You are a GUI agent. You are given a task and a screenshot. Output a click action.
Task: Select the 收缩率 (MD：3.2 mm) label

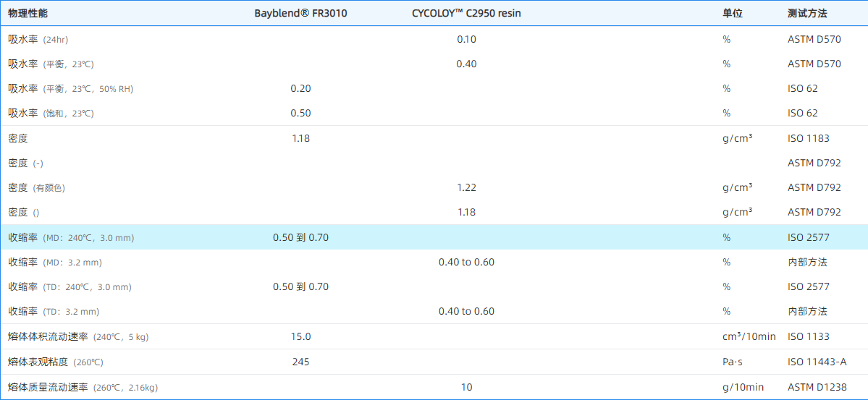55,262
